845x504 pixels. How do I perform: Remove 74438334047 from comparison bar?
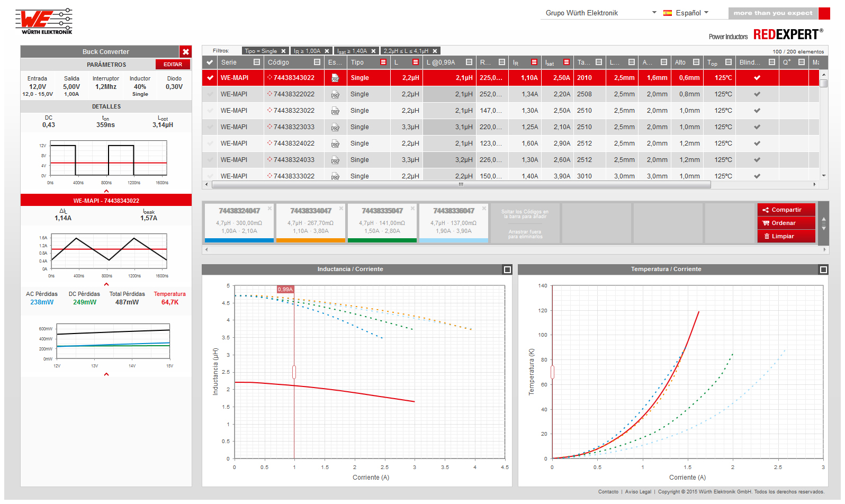coord(341,209)
